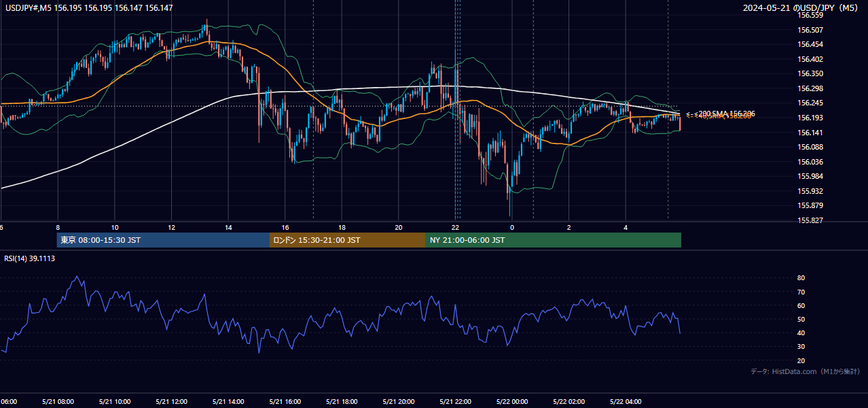
Task: Click the RSI(14) 39.1113 indicator label
Action: [30, 258]
